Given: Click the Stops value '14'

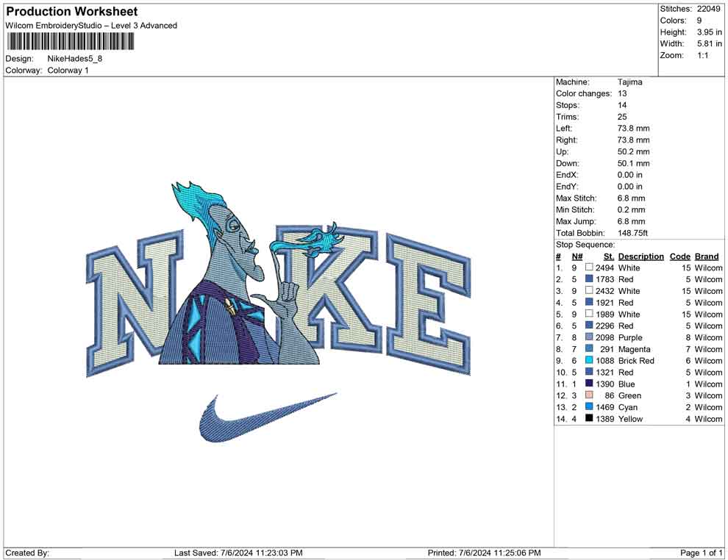Looking at the screenshot, I should pos(622,105).
